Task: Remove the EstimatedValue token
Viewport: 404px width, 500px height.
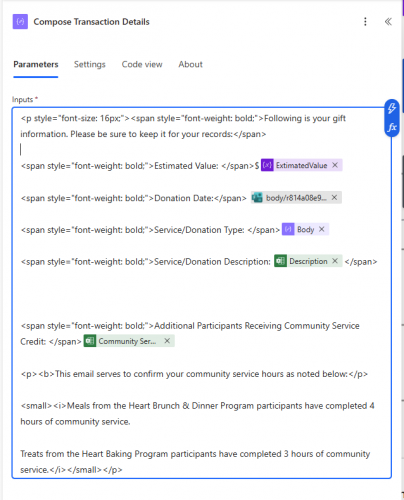Action: click(335, 165)
